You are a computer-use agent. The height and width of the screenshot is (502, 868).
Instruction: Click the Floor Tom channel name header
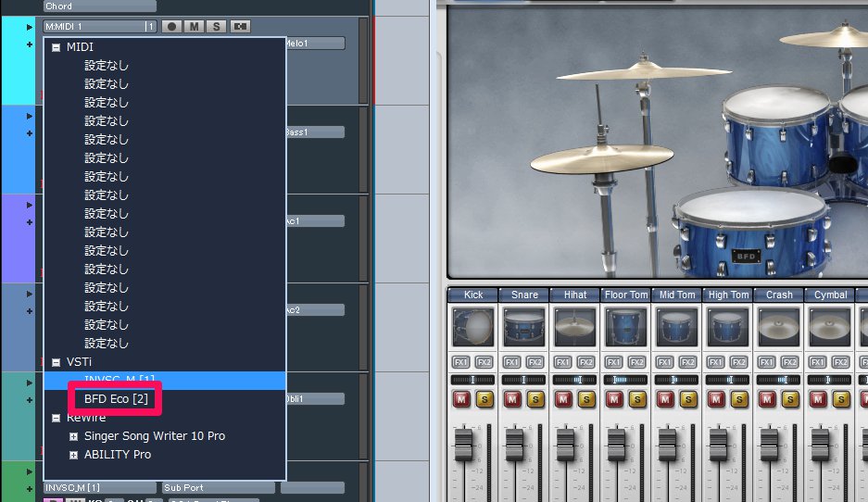pos(626,295)
